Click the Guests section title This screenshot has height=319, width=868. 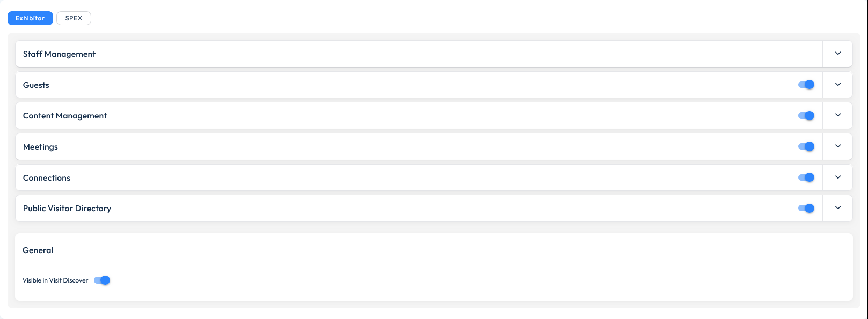pos(36,85)
